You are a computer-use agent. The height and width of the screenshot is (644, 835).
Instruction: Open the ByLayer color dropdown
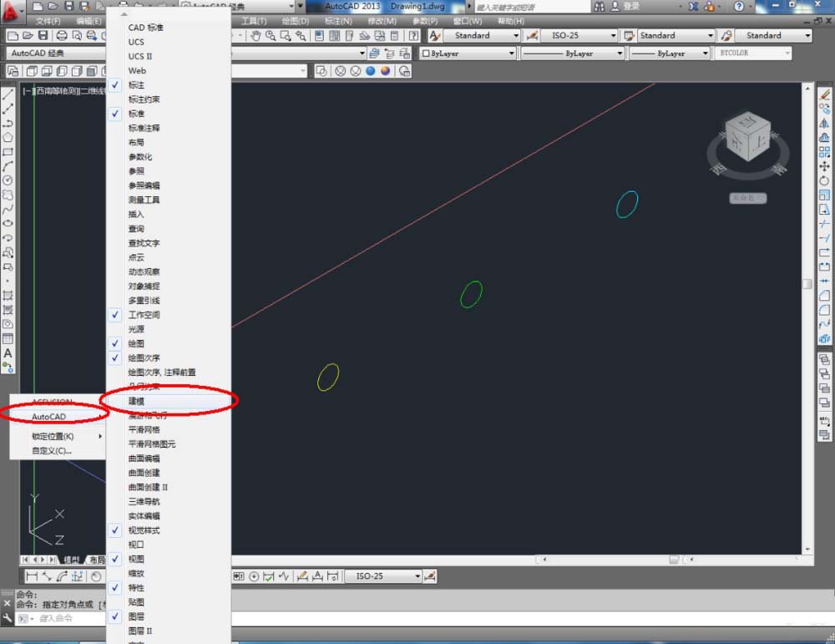tap(511, 53)
